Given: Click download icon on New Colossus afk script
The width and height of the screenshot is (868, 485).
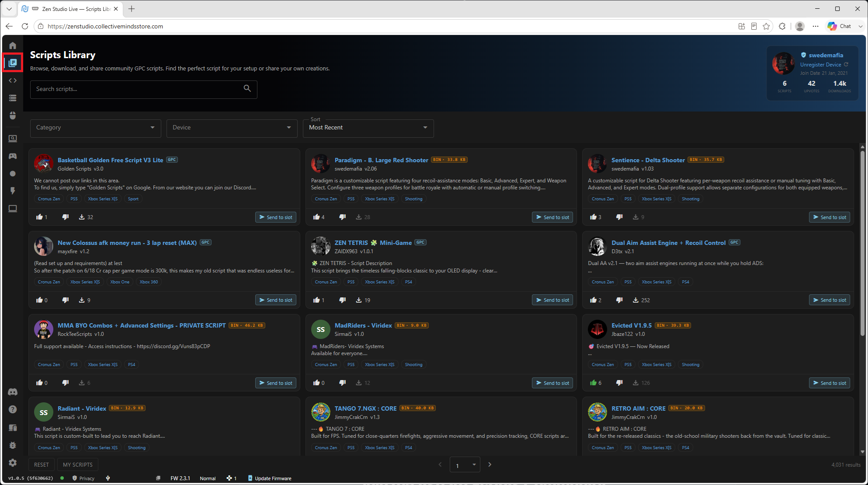Looking at the screenshot, I should [x=82, y=300].
